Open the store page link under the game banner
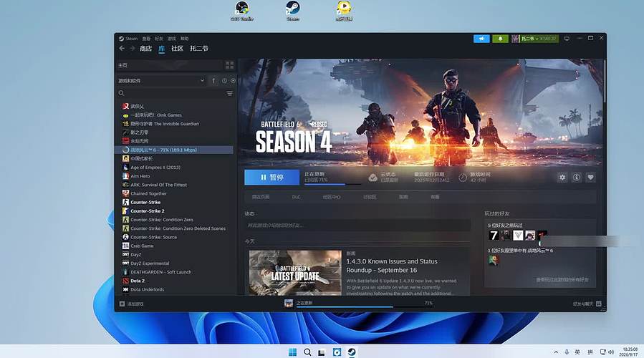 [x=260, y=197]
